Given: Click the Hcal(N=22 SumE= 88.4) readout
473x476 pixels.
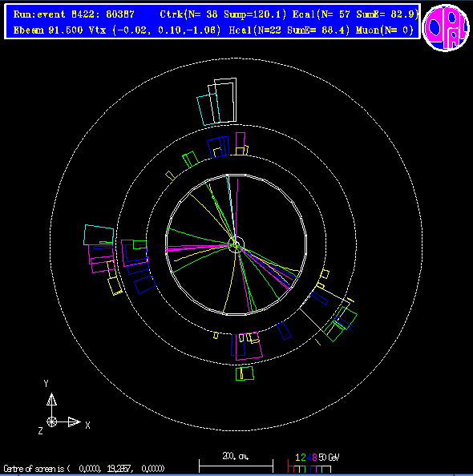Looking at the screenshot, I should [x=289, y=30].
